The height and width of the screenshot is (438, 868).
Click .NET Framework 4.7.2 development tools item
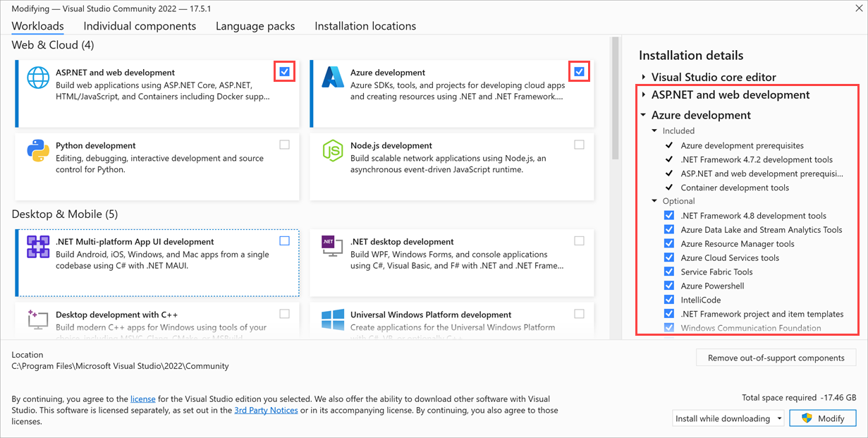pos(757,159)
